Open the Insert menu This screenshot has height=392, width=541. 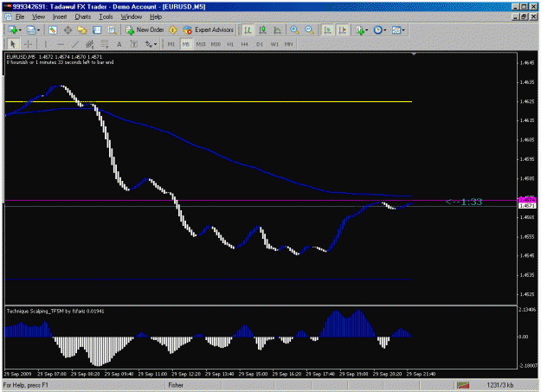coord(60,17)
